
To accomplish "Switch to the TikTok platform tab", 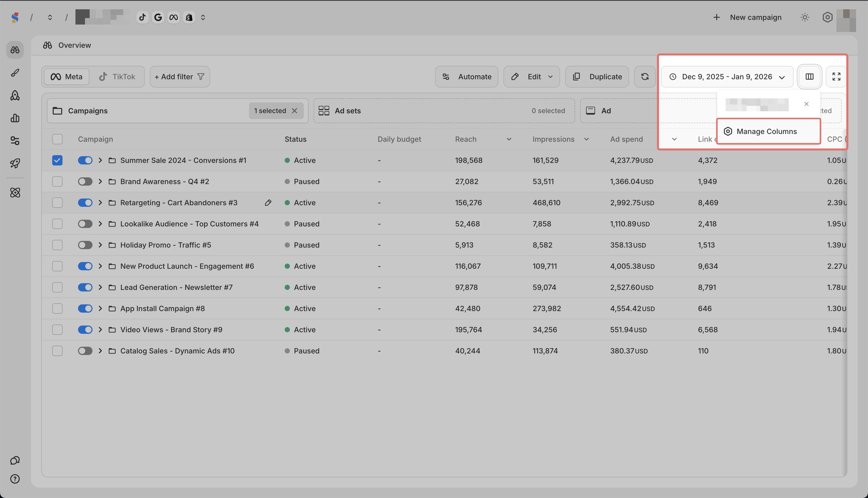I will pyautogui.click(x=117, y=77).
